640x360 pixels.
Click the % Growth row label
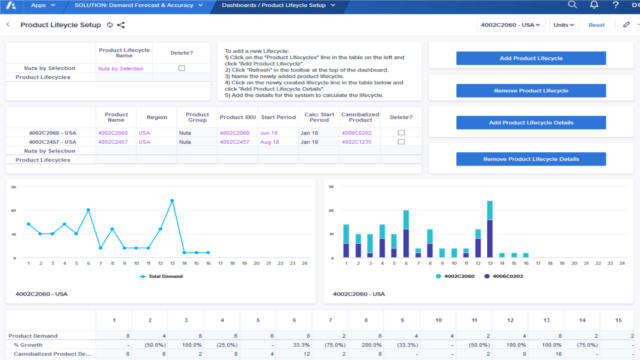pos(28,345)
